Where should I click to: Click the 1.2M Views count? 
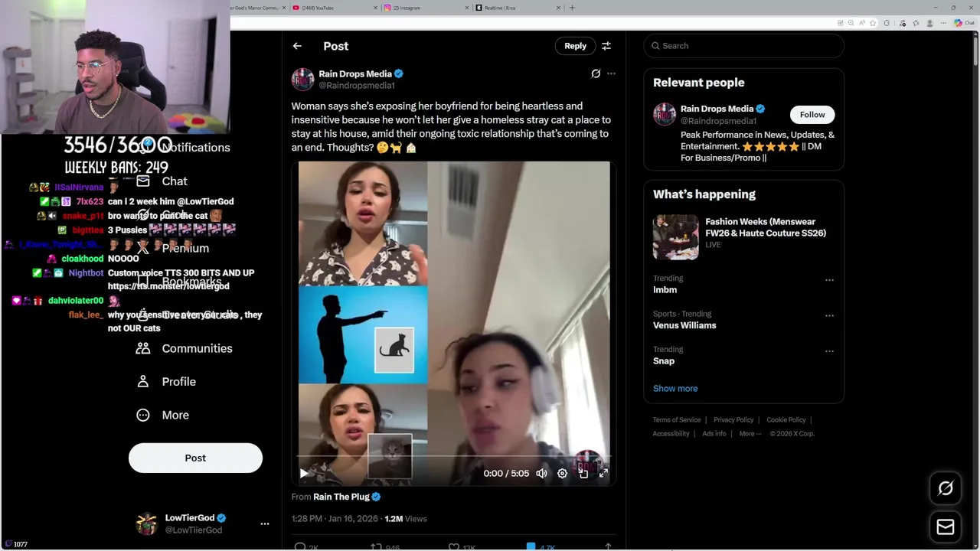[405, 519]
